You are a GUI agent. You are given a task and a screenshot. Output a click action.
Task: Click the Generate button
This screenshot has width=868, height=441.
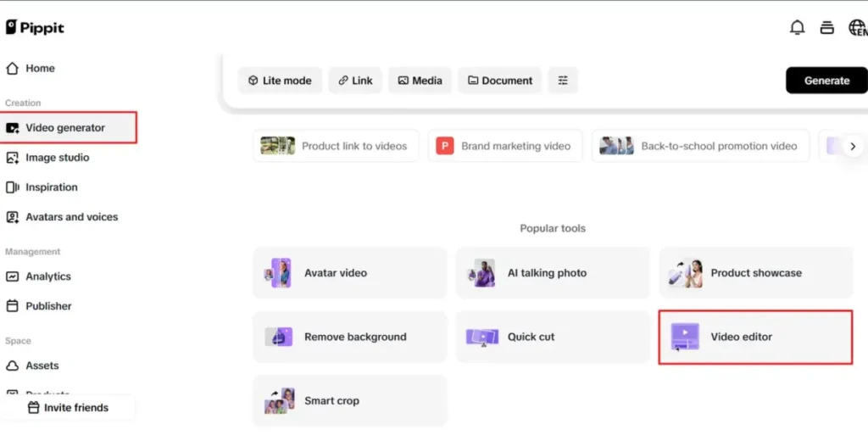[x=826, y=81]
